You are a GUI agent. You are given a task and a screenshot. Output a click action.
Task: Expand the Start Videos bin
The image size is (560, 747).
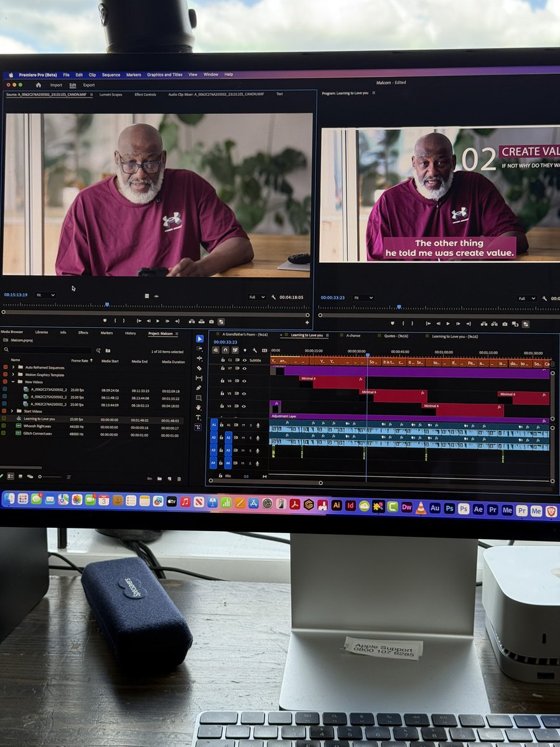coord(11,411)
